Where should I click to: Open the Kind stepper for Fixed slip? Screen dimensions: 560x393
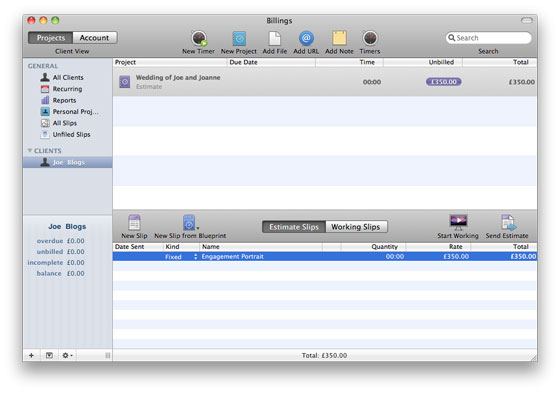tap(195, 257)
